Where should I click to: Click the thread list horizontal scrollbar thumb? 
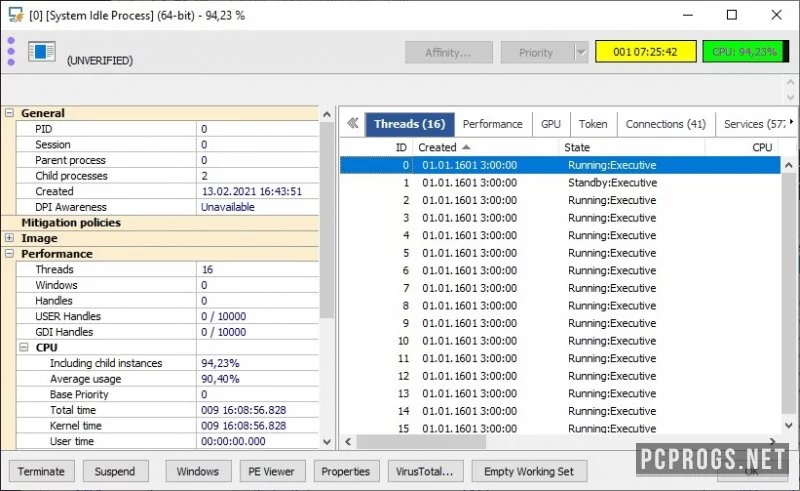[421, 441]
